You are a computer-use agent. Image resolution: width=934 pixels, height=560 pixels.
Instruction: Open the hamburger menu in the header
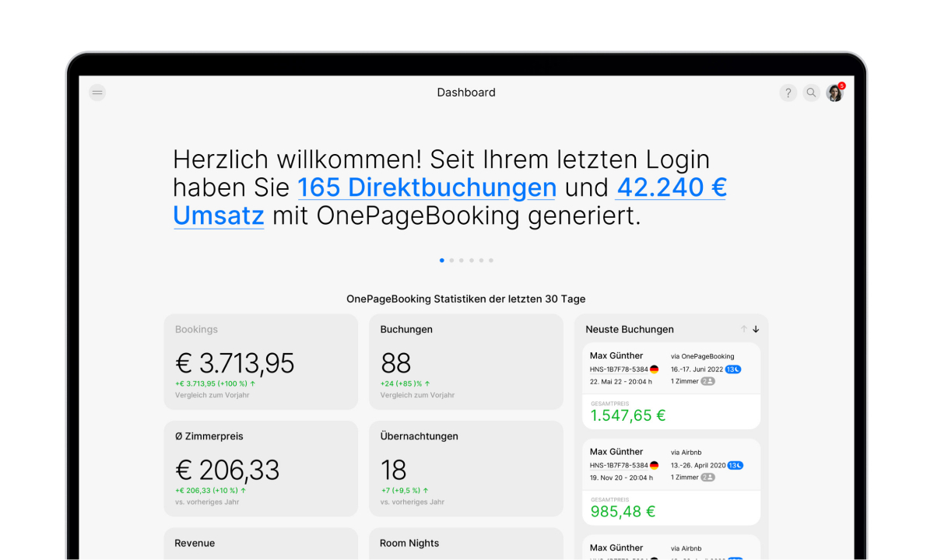point(97,93)
